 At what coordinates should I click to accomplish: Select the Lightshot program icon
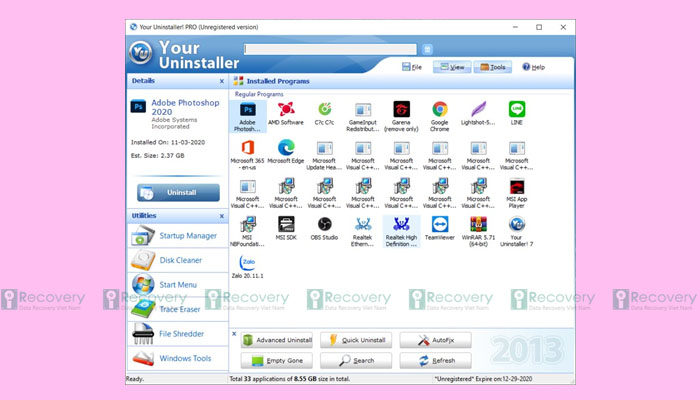[x=478, y=113]
